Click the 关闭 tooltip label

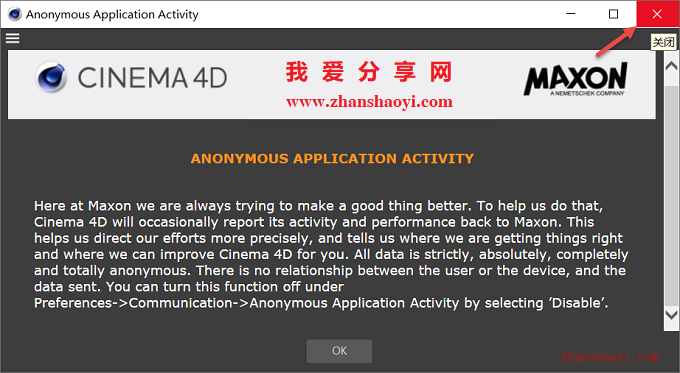(664, 42)
